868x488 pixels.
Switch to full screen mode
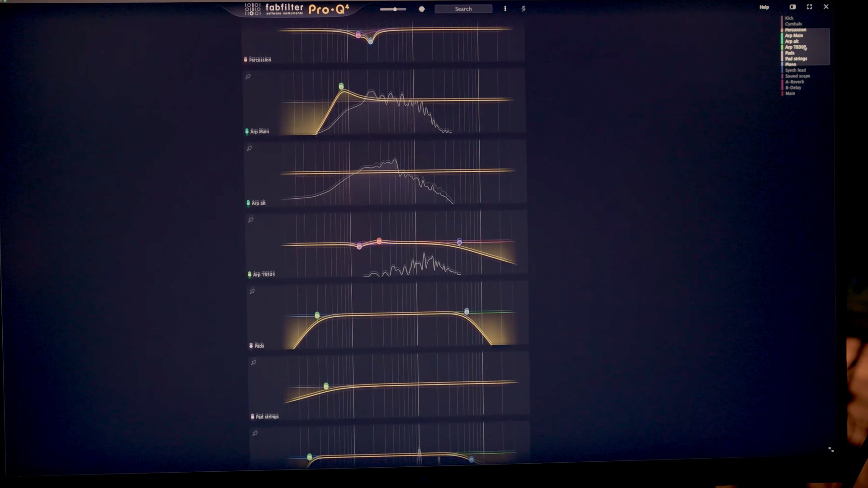pos(809,7)
